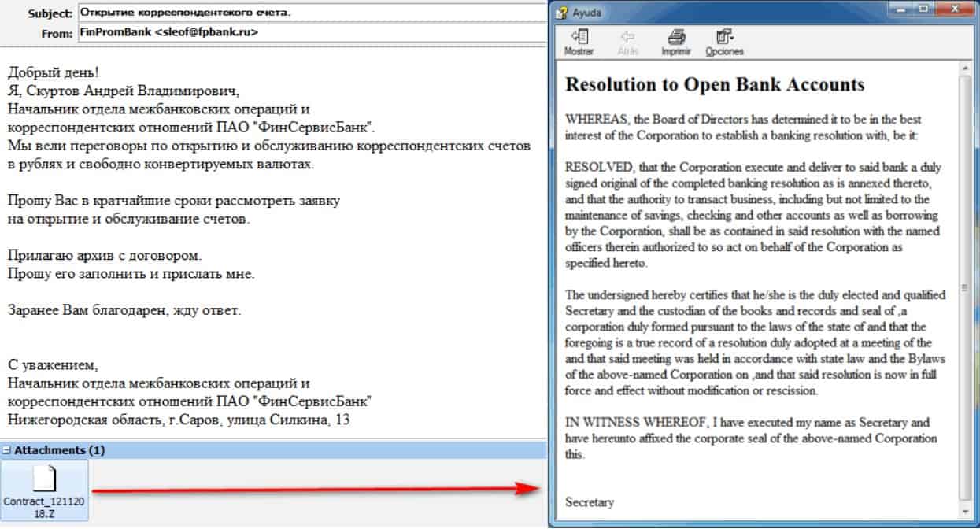Viewport: 980px width, 529px height.
Task: Open the Opciones toolbar menu
Action: [x=724, y=42]
